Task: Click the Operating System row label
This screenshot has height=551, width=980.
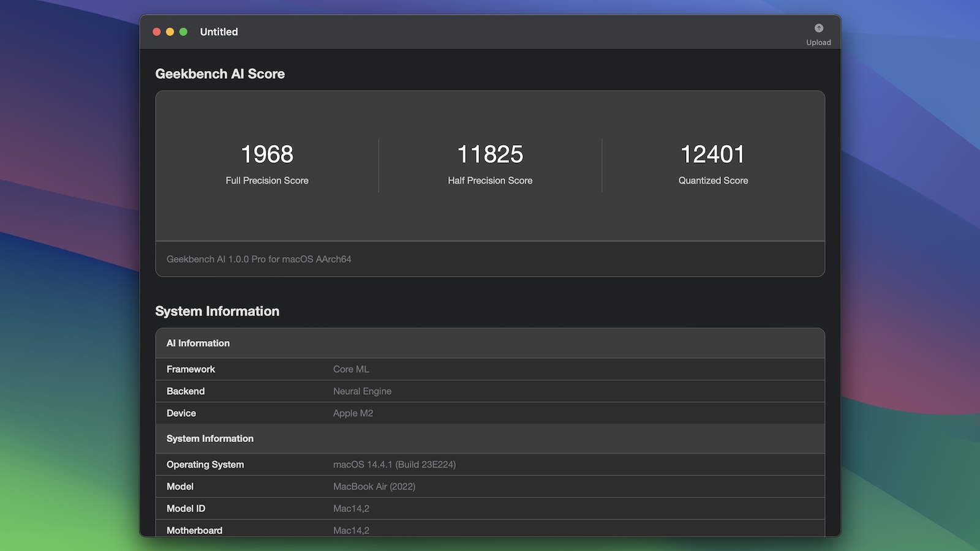Action: point(205,465)
